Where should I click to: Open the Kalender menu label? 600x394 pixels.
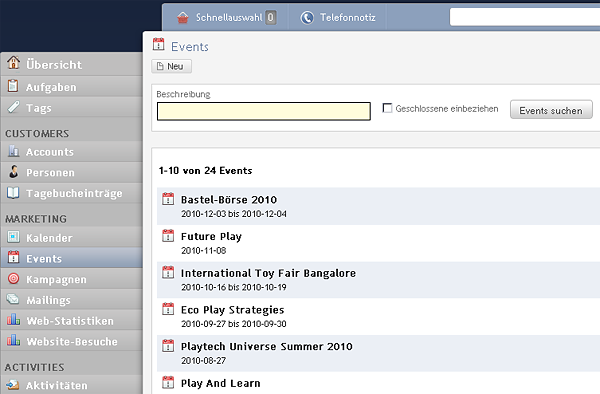click(49, 238)
